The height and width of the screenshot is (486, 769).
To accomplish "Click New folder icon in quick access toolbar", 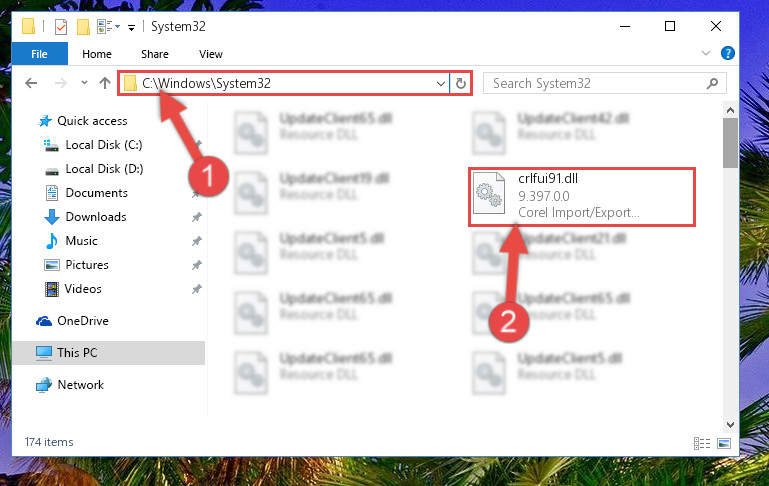I will [x=83, y=27].
